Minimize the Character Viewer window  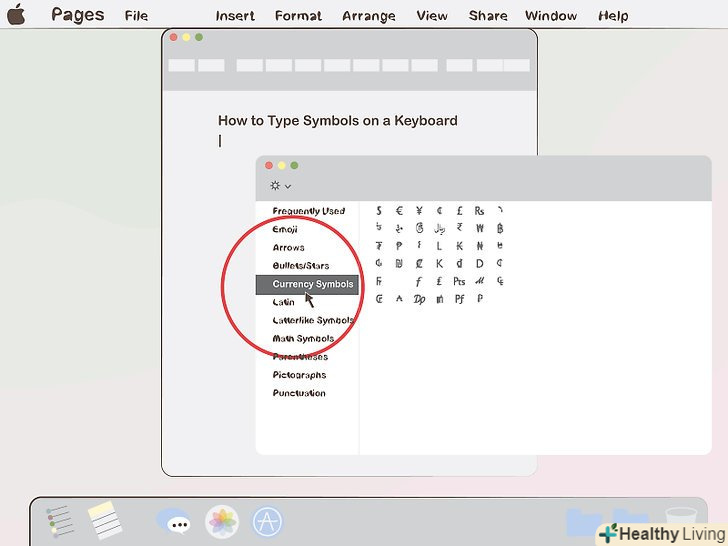(x=281, y=165)
